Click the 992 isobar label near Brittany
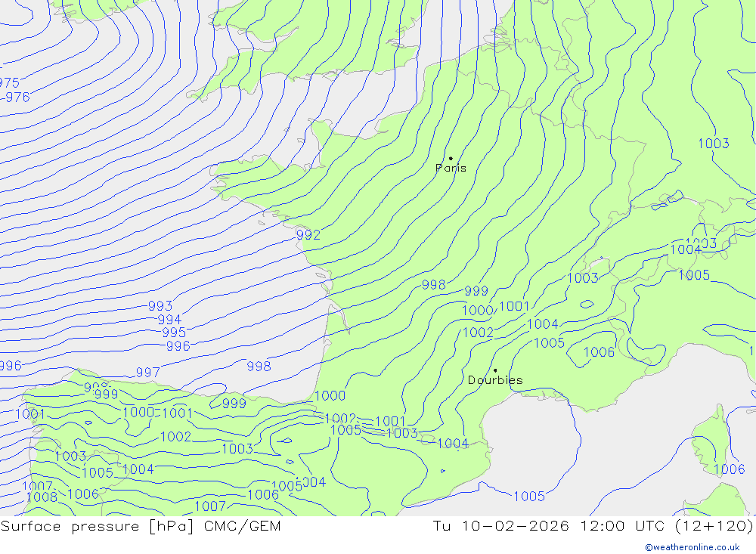Viewport: 756px width, 554px height. (308, 235)
